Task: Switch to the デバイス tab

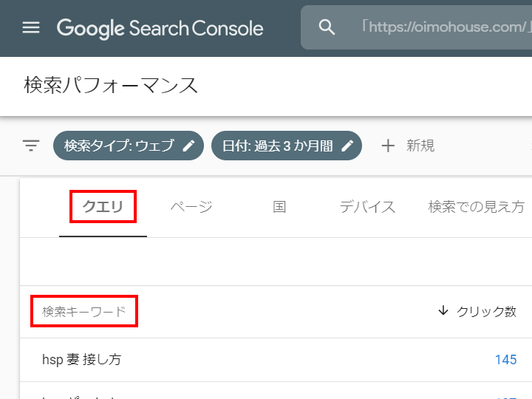Action: click(x=367, y=207)
